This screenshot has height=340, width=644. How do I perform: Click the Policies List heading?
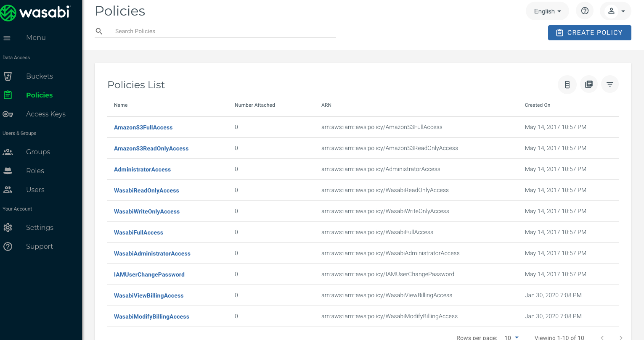point(136,85)
